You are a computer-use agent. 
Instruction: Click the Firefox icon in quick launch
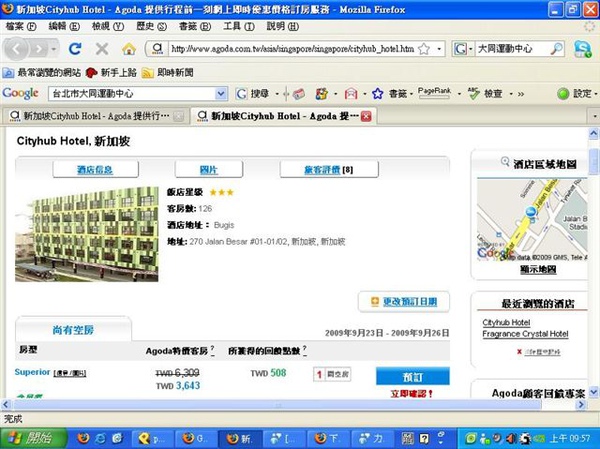tap(83, 438)
